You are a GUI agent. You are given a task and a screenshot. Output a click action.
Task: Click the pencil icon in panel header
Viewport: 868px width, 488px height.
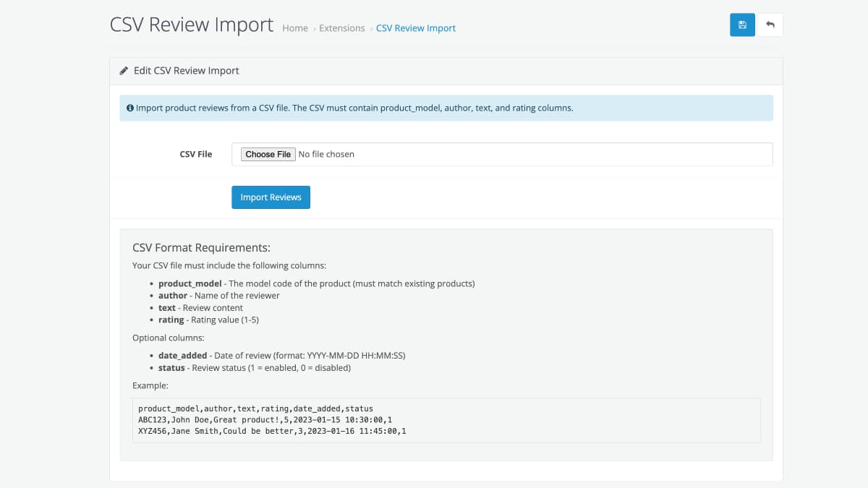point(124,71)
